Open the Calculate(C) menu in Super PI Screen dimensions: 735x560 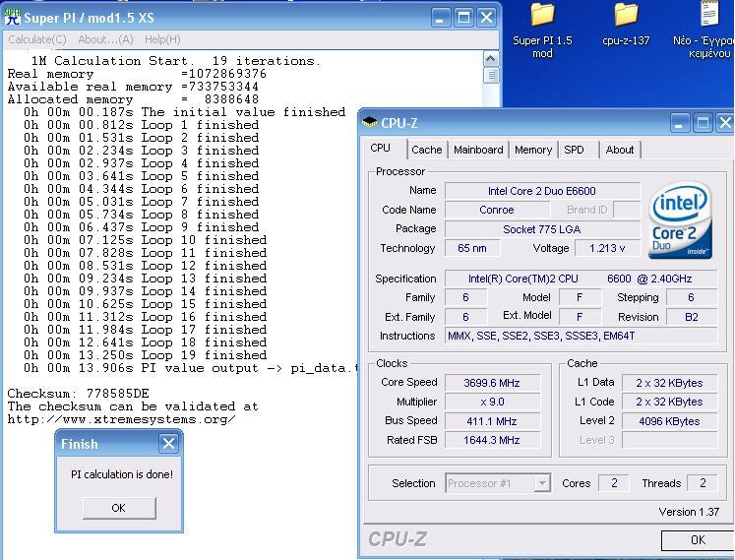[x=37, y=39]
